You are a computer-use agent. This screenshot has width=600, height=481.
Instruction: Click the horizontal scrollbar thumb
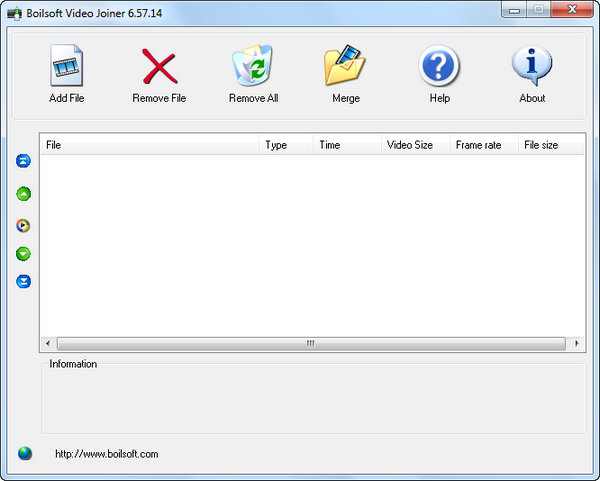click(310, 343)
